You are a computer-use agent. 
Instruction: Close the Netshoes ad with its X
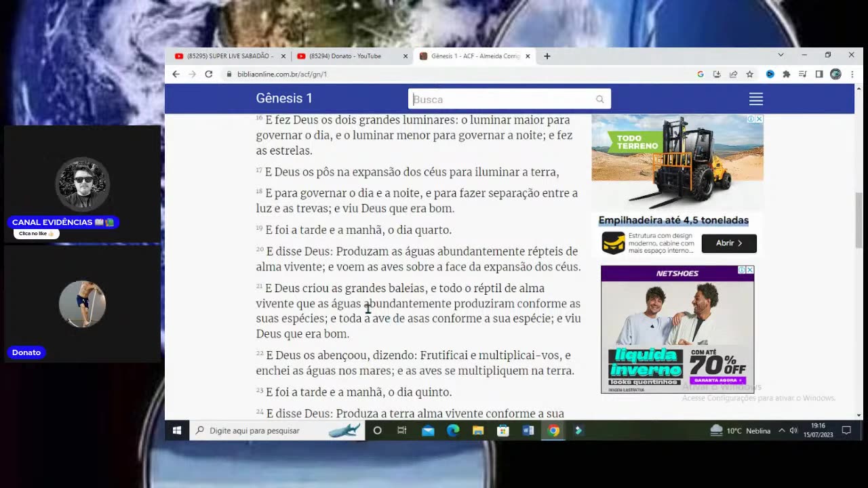[x=750, y=270]
